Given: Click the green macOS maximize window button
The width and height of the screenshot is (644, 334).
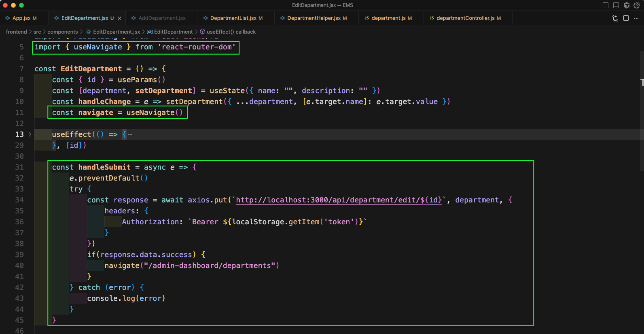Looking at the screenshot, I should [x=21, y=5].
